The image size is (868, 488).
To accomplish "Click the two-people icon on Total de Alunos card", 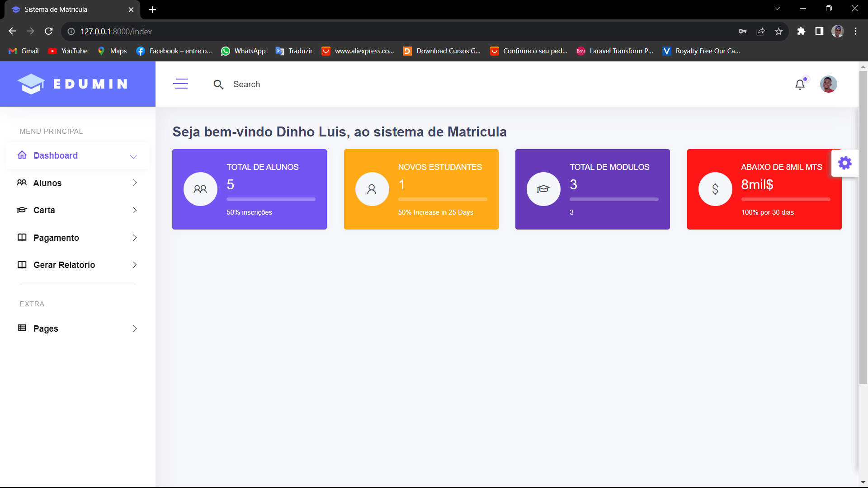I will [200, 189].
